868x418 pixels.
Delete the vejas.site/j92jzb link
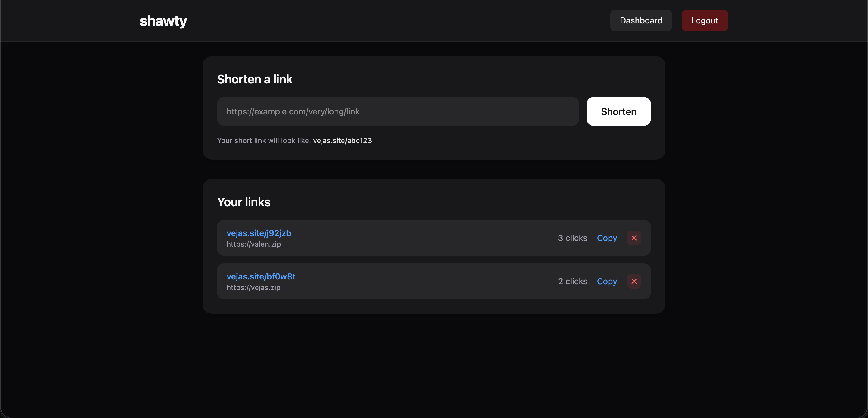click(x=634, y=238)
